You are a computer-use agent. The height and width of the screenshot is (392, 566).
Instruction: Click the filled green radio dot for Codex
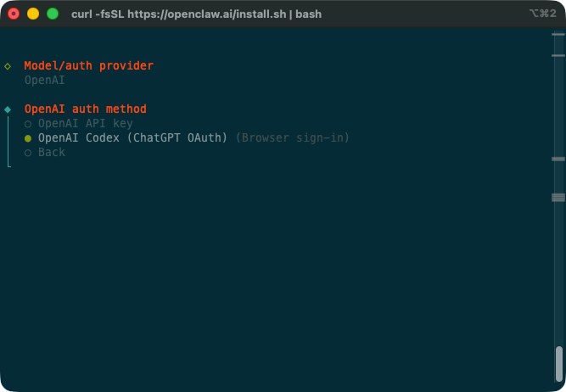pos(28,138)
